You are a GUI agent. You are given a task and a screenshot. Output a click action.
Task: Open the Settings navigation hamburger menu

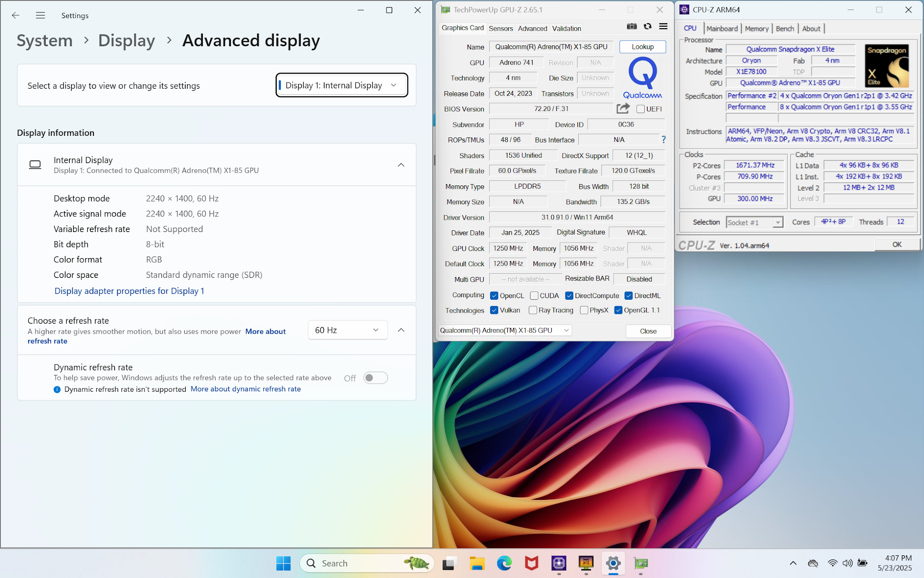tap(40, 16)
